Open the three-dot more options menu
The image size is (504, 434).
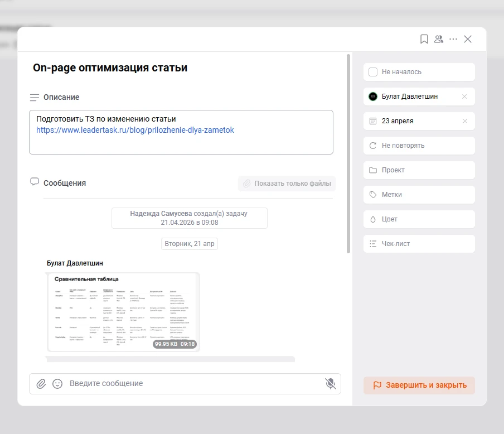pos(453,39)
